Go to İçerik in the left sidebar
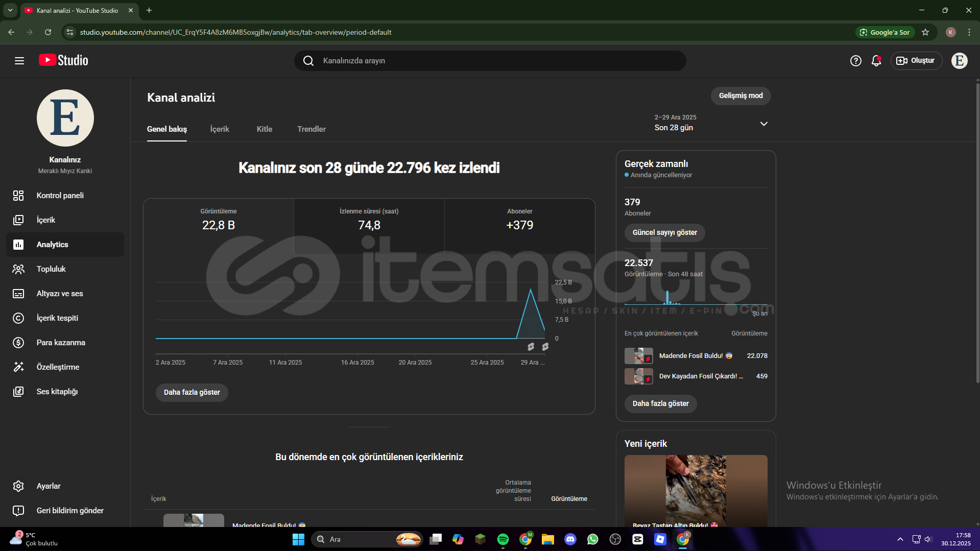Viewport: 980px width, 551px height. [x=65, y=220]
